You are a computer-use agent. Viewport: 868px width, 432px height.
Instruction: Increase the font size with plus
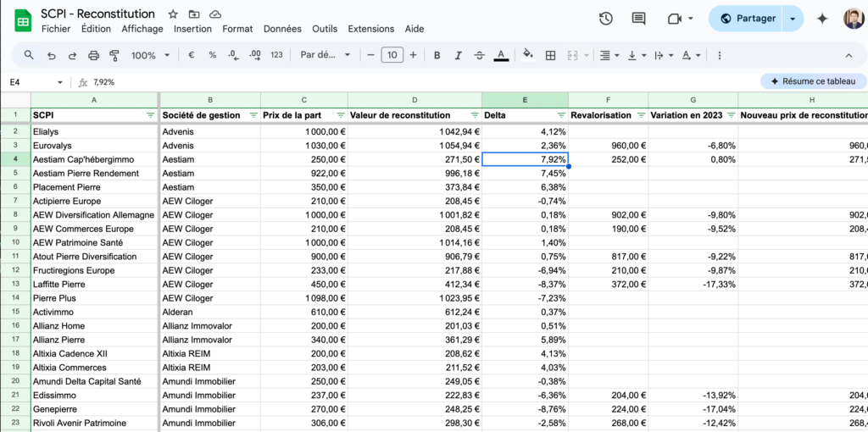pos(413,55)
